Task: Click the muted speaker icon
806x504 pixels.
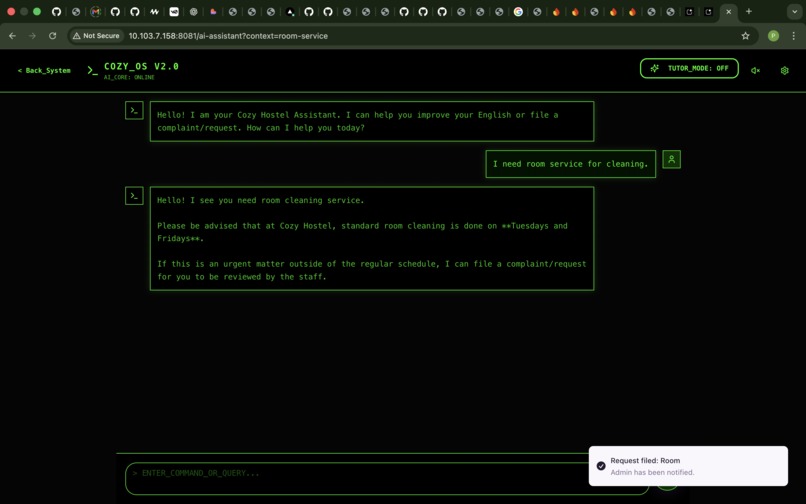Action: (755, 70)
